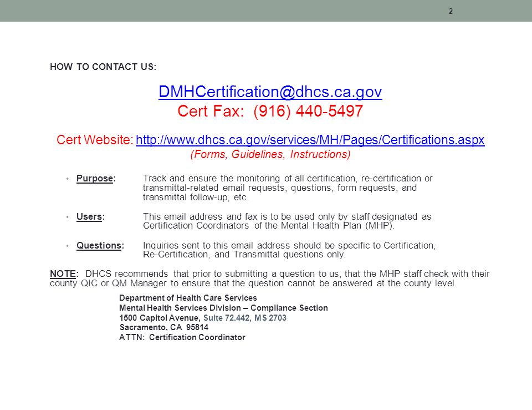Image resolution: width=532 pixels, height=410 pixels.
Task: Open the Cert Website Certifications.aspx link
Action: (310, 140)
